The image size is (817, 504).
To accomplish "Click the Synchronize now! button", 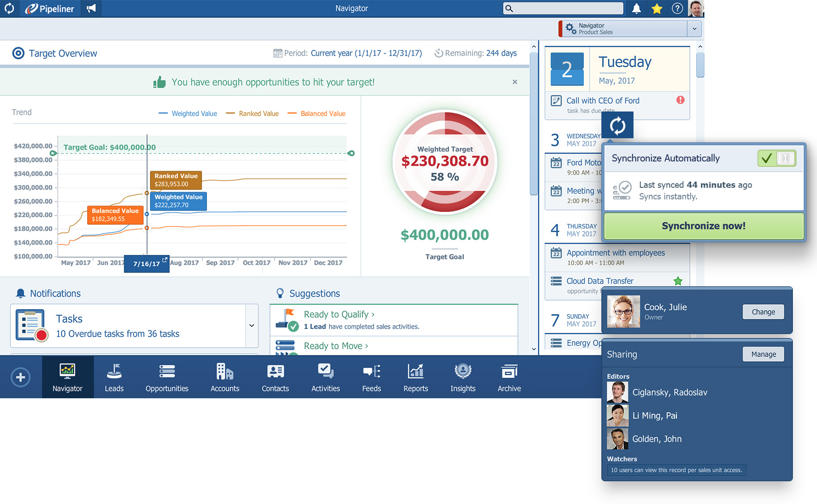I will pyautogui.click(x=704, y=226).
